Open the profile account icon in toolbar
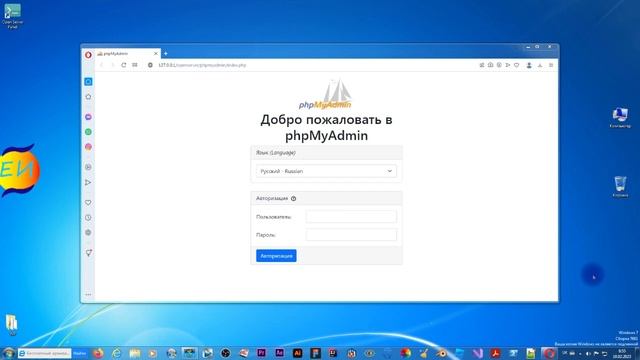The height and width of the screenshot is (360, 640). (529, 65)
